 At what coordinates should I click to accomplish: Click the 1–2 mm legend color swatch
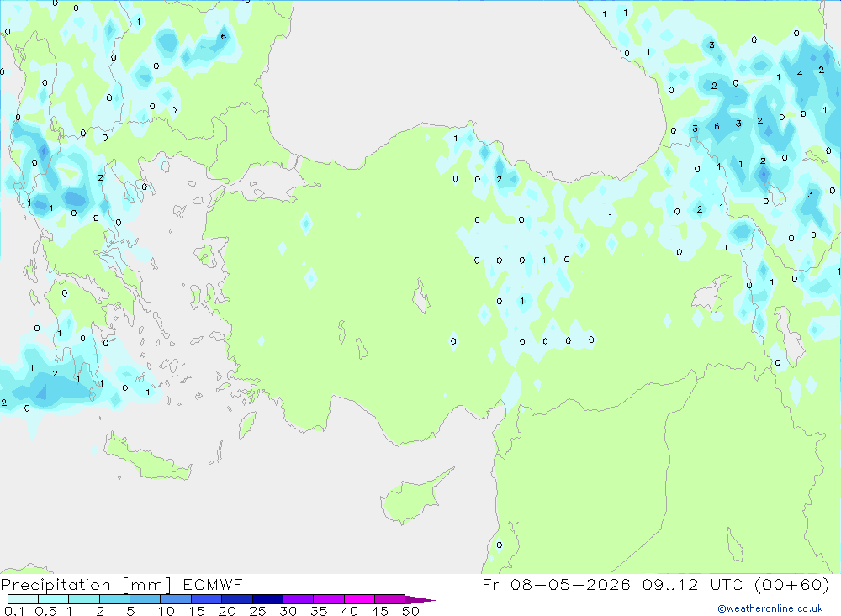tap(84, 599)
